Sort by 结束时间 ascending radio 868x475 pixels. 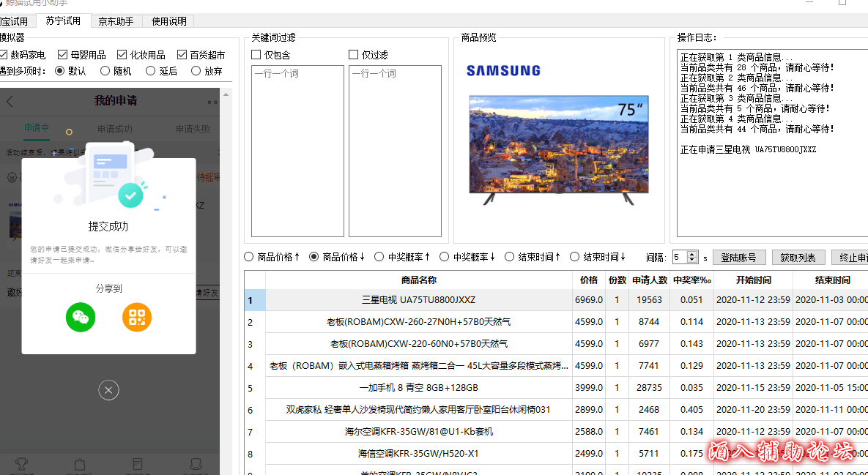[x=510, y=257]
